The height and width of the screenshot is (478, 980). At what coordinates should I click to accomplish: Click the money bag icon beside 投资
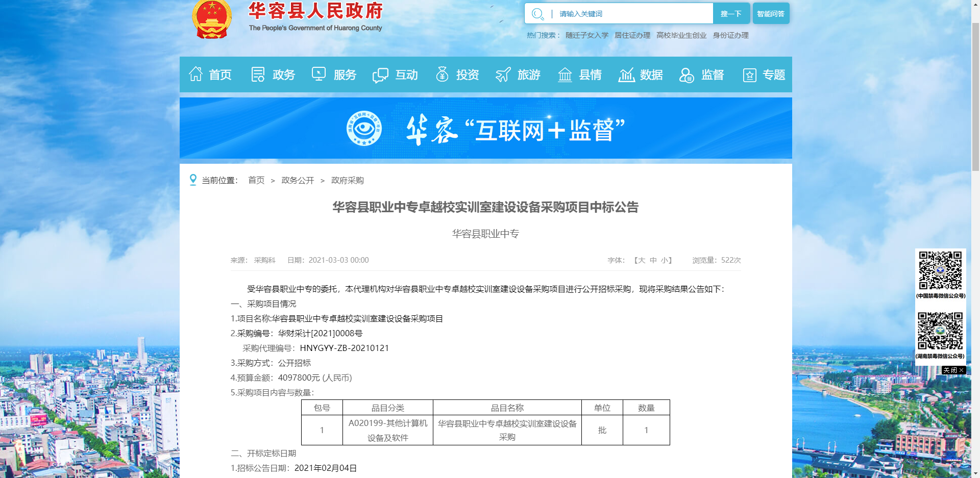click(x=442, y=74)
